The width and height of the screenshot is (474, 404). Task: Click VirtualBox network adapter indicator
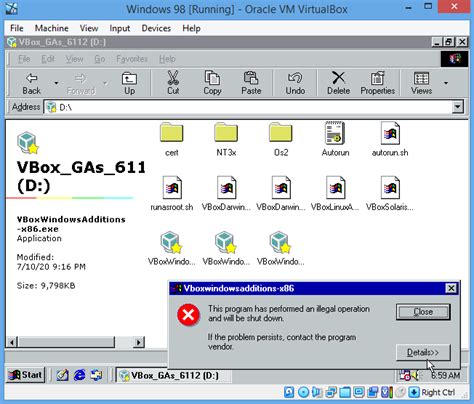(331, 392)
